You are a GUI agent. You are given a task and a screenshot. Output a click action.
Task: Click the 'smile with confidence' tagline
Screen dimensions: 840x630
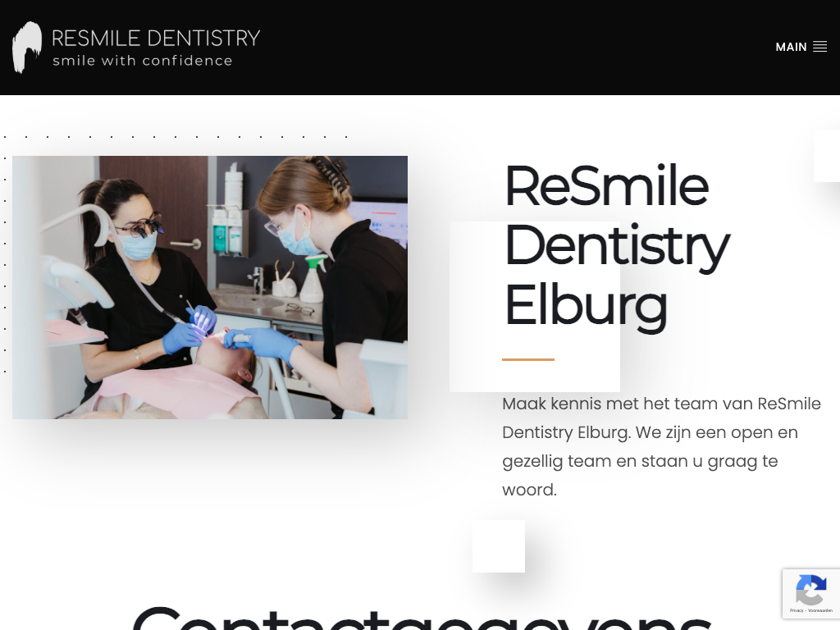(x=143, y=61)
